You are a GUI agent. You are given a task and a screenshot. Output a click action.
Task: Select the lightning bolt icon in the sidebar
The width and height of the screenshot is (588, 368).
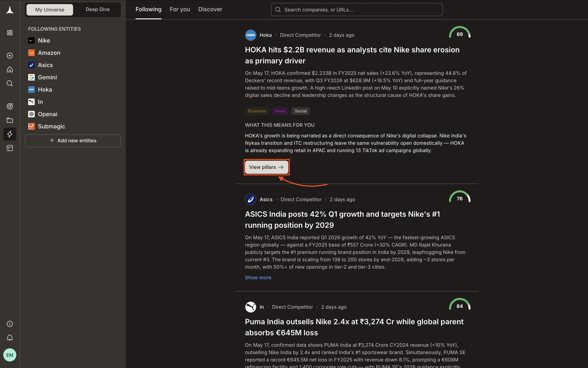[x=10, y=134]
